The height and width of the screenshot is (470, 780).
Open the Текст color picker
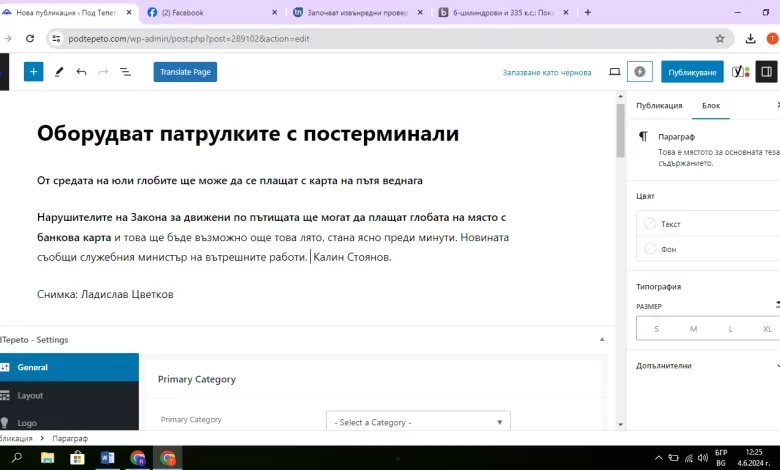point(670,224)
